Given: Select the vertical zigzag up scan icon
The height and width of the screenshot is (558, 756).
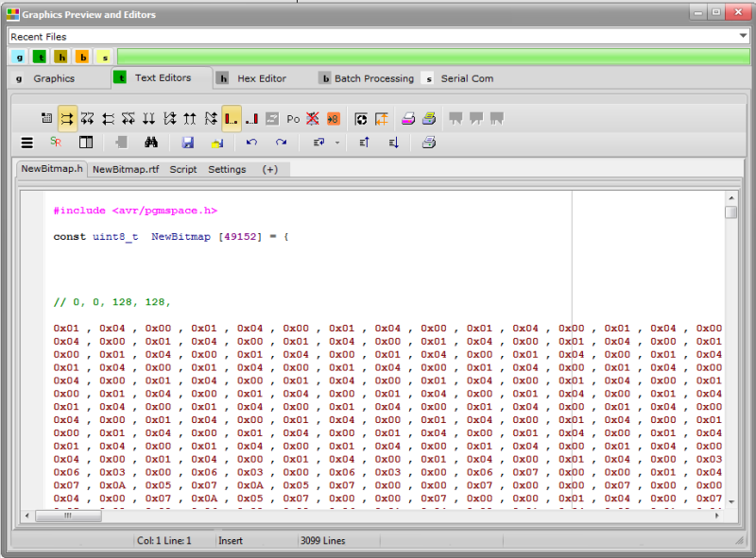Looking at the screenshot, I should coord(211,119).
